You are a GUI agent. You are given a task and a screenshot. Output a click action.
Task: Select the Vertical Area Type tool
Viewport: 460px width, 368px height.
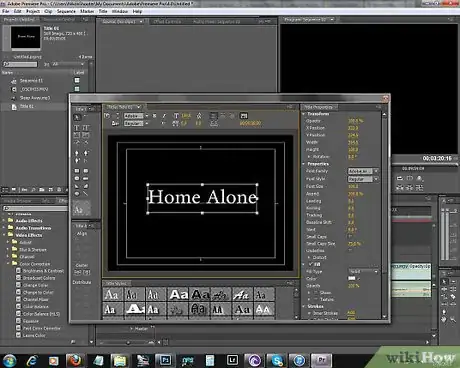[x=86, y=135]
